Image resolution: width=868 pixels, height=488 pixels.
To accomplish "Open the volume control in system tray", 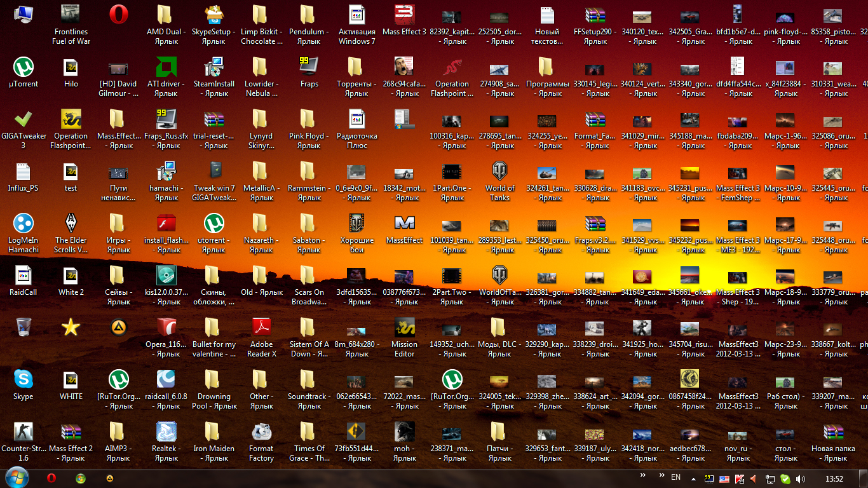I will (801, 478).
